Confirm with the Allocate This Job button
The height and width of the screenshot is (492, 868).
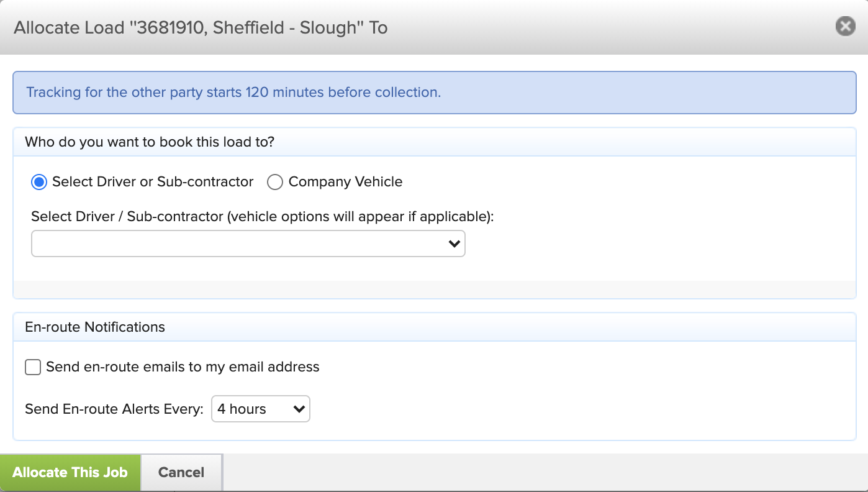(70, 472)
